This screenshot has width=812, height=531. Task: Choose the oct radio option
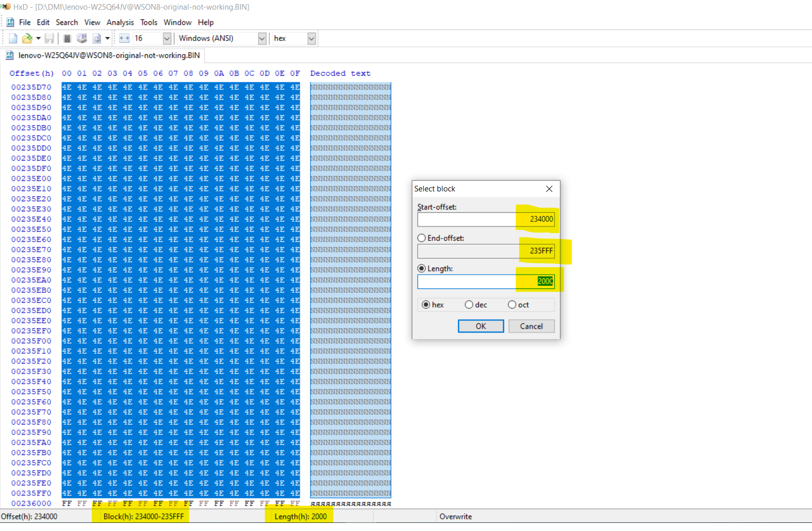[x=512, y=305]
